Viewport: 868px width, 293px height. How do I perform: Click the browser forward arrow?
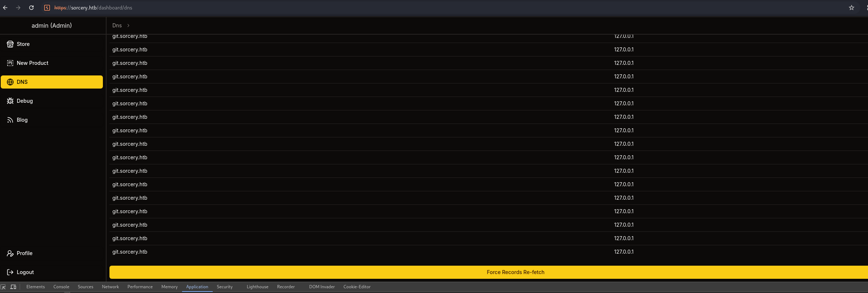pos(18,8)
